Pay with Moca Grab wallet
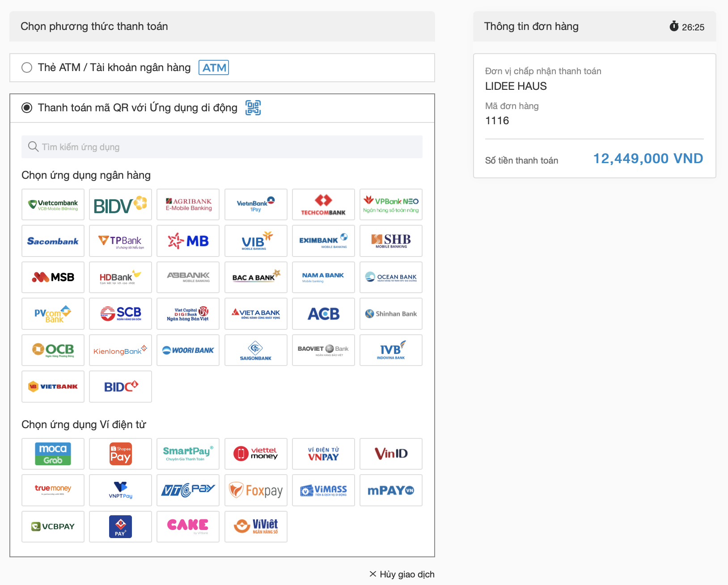The width and height of the screenshot is (728, 585). [53, 454]
